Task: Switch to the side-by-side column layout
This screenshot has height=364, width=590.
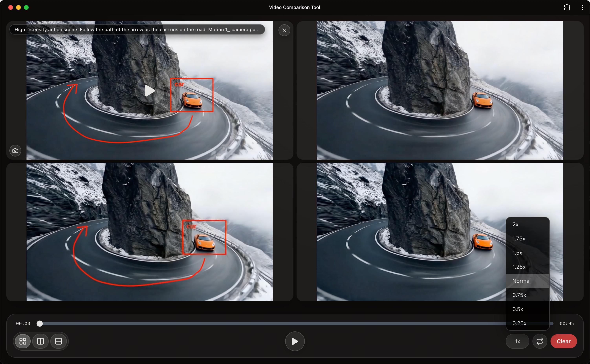Action: point(40,341)
